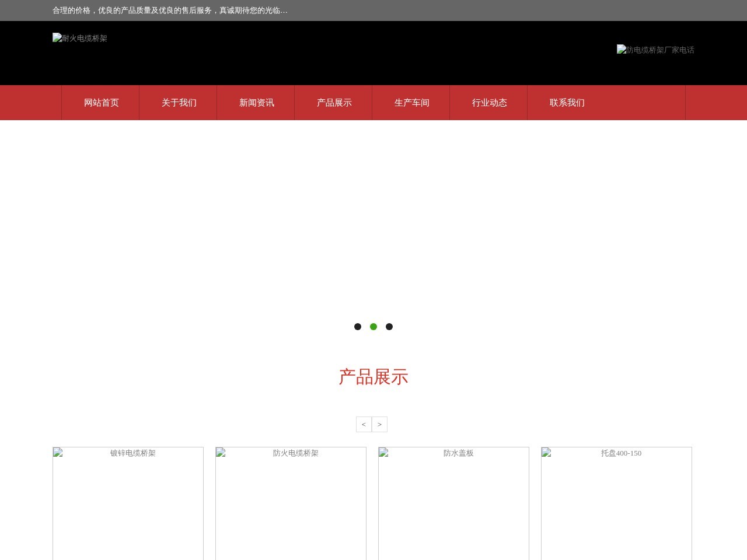747x560 pixels.
Task: Click the 防电缆桥架厂家电话 image
Action: tap(655, 50)
